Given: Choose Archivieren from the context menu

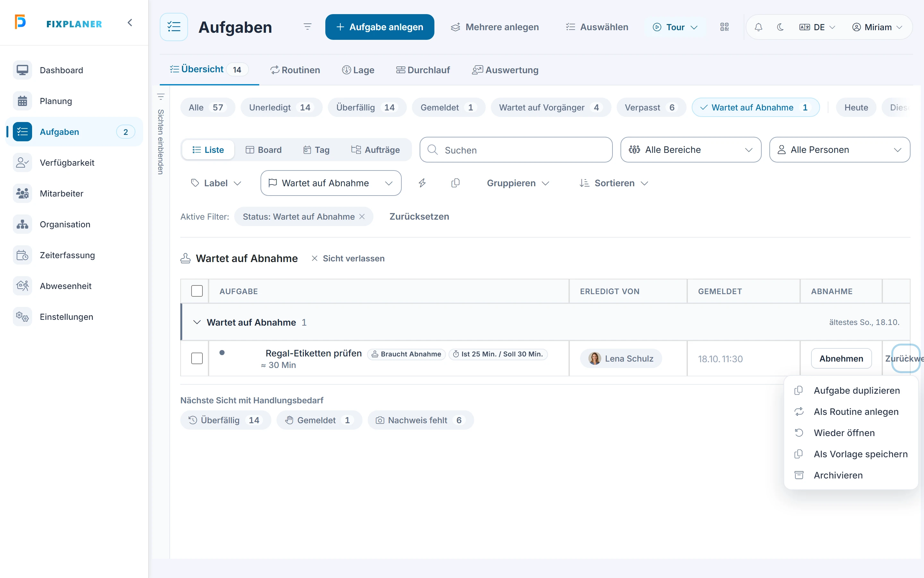Looking at the screenshot, I should pyautogui.click(x=851, y=475).
